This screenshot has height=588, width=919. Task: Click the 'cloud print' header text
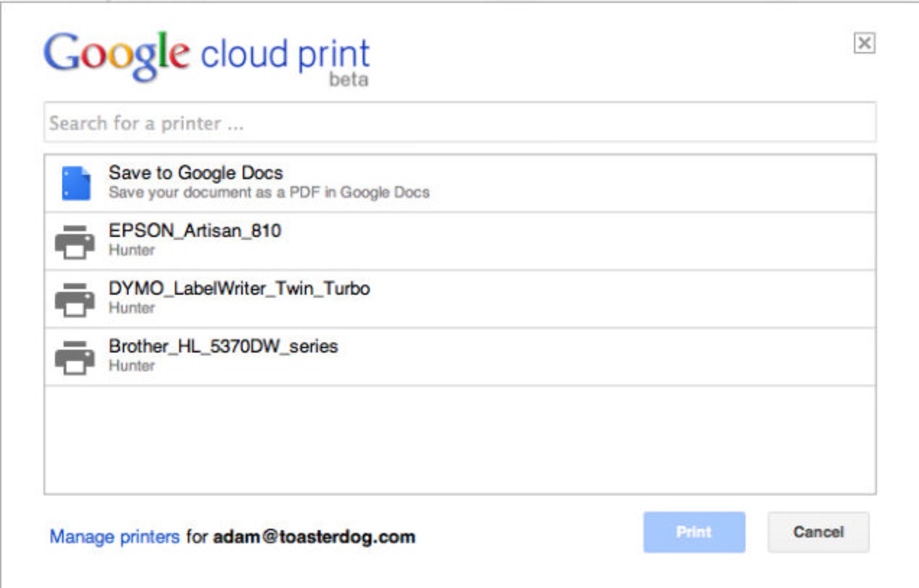[x=285, y=54]
